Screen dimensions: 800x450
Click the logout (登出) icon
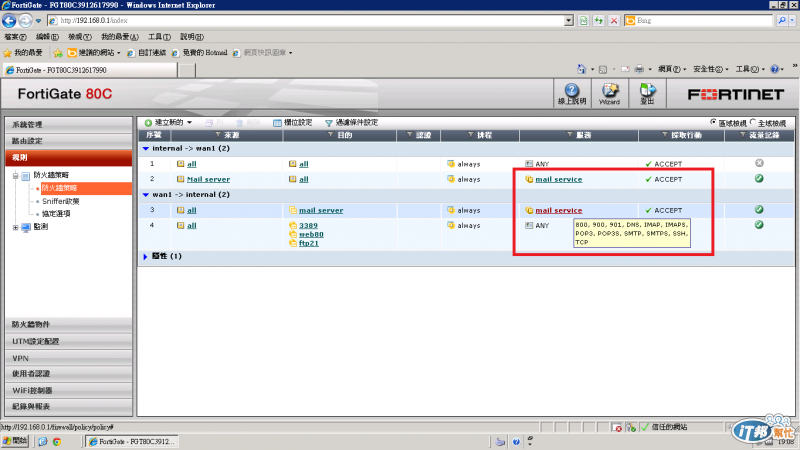[647, 94]
